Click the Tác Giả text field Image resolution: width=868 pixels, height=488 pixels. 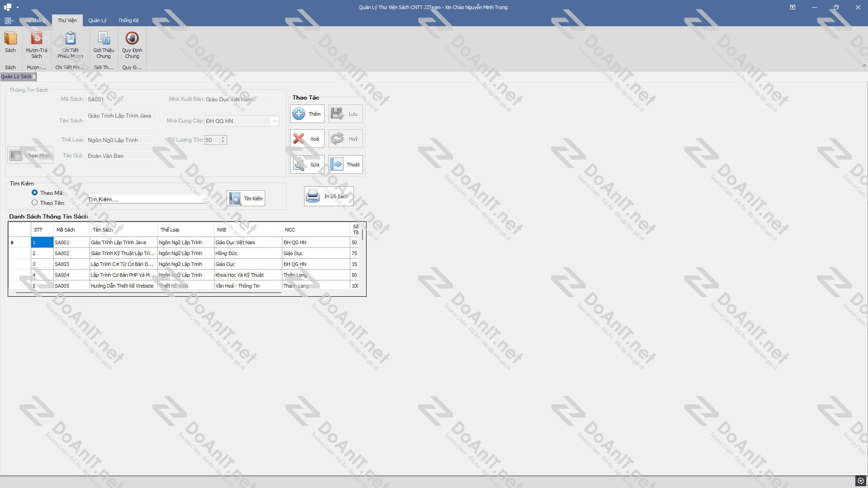tap(122, 156)
